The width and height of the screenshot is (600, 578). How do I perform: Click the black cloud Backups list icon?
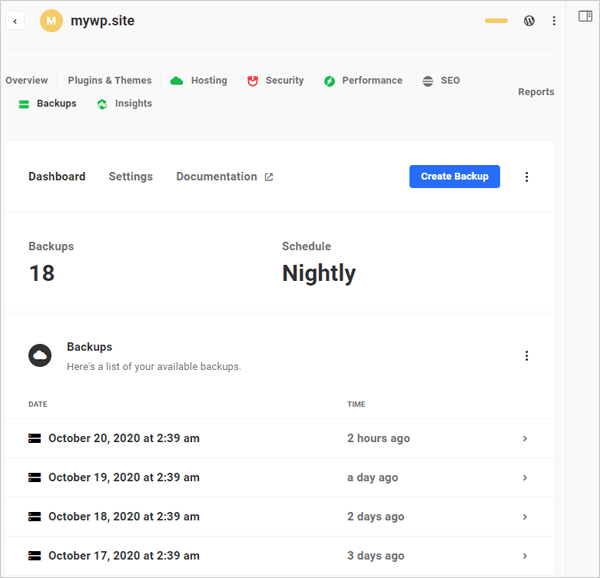[40, 355]
